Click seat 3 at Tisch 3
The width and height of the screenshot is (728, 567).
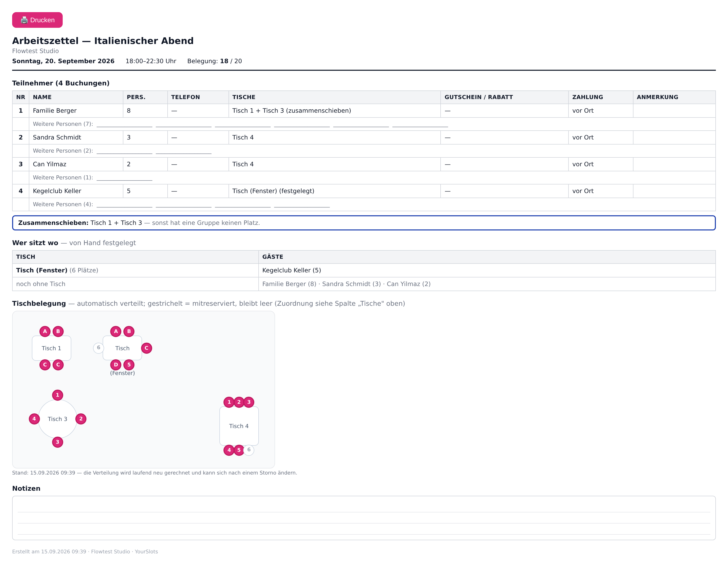pyautogui.click(x=58, y=442)
